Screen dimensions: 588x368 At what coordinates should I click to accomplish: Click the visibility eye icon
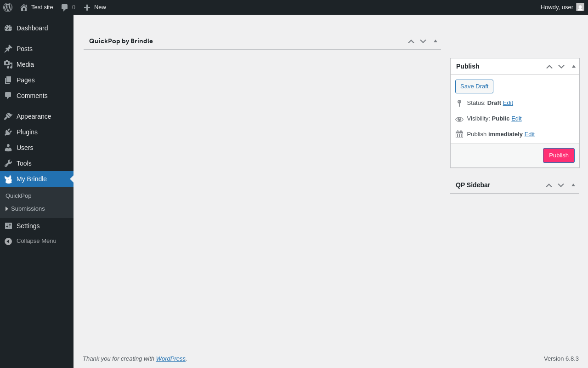(x=459, y=119)
